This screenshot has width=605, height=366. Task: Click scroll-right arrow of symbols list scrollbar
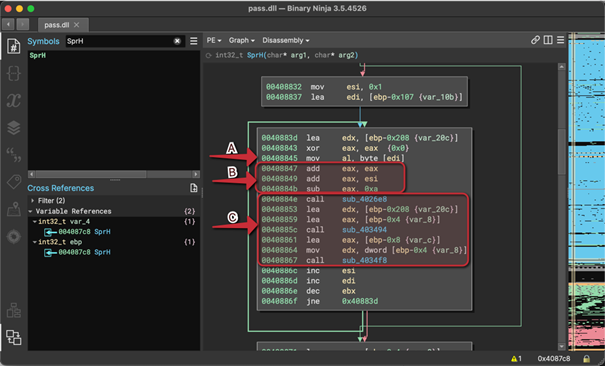[x=196, y=174]
